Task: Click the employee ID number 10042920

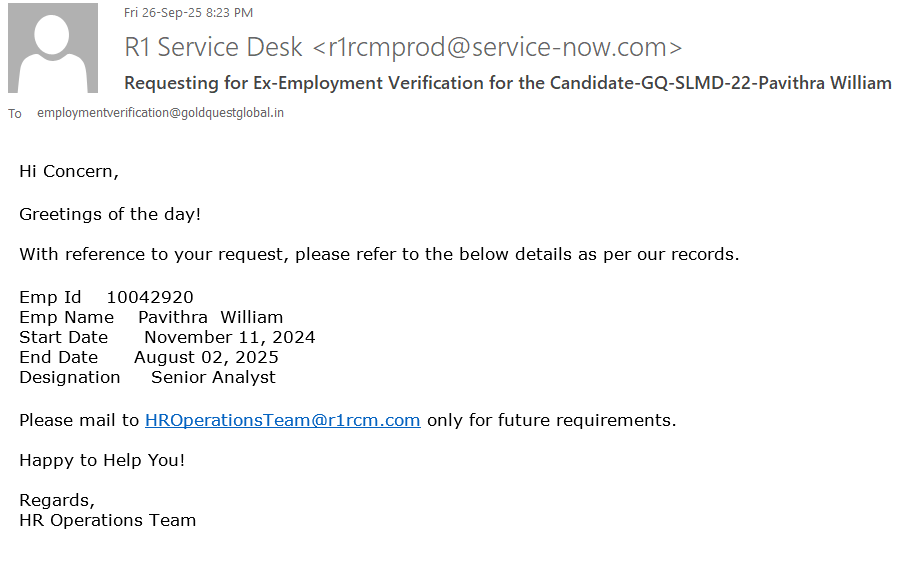Action: pos(150,297)
